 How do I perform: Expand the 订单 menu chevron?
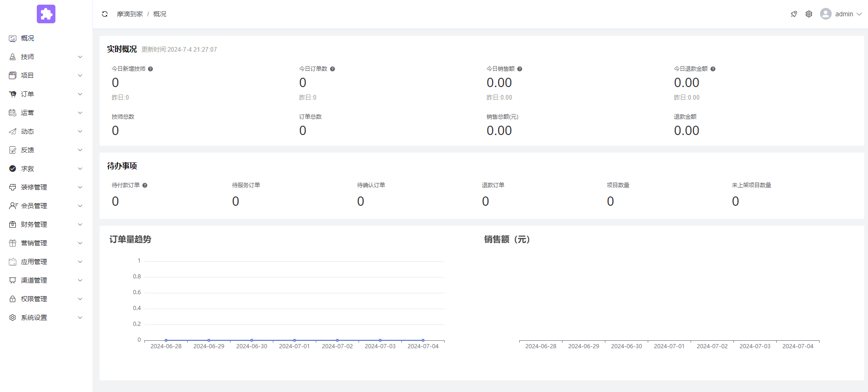tap(80, 94)
